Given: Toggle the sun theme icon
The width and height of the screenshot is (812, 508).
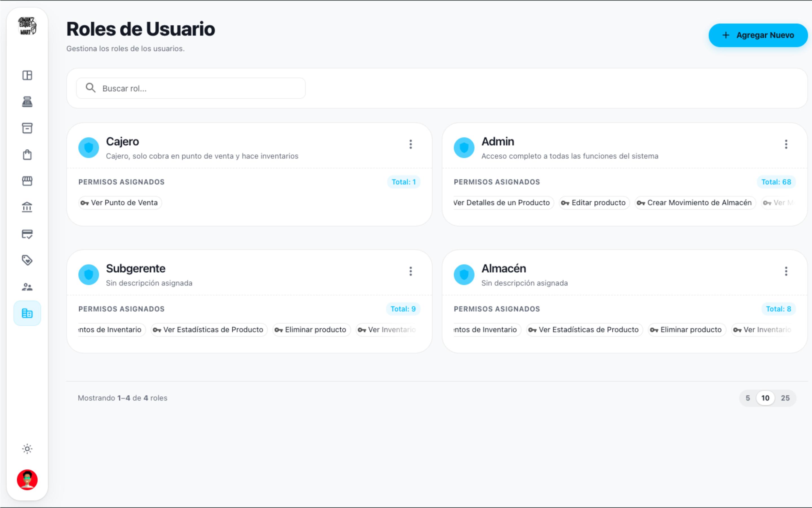Looking at the screenshot, I should point(27,449).
